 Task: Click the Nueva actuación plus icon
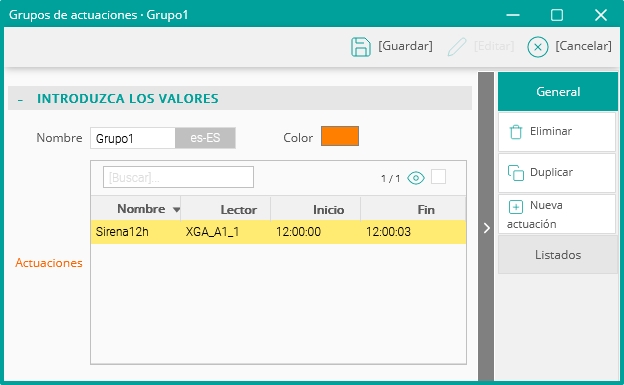[516, 207]
